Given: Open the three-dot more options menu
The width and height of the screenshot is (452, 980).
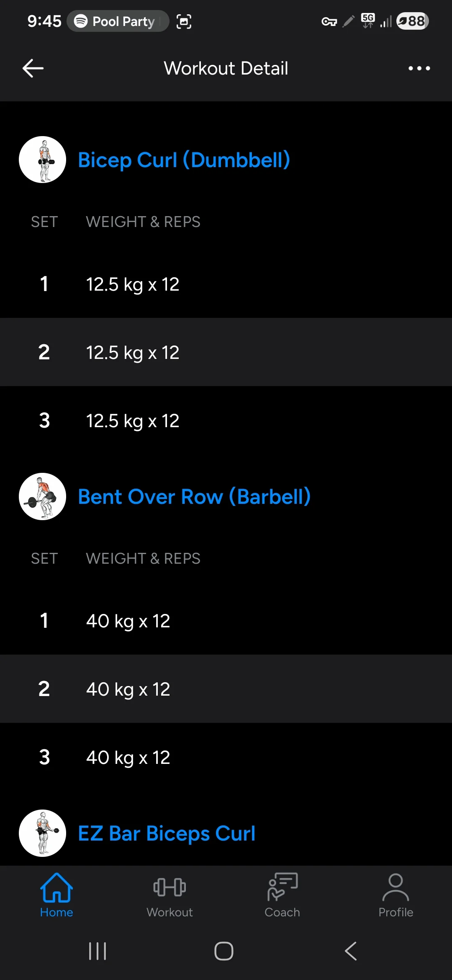Looking at the screenshot, I should 419,68.
